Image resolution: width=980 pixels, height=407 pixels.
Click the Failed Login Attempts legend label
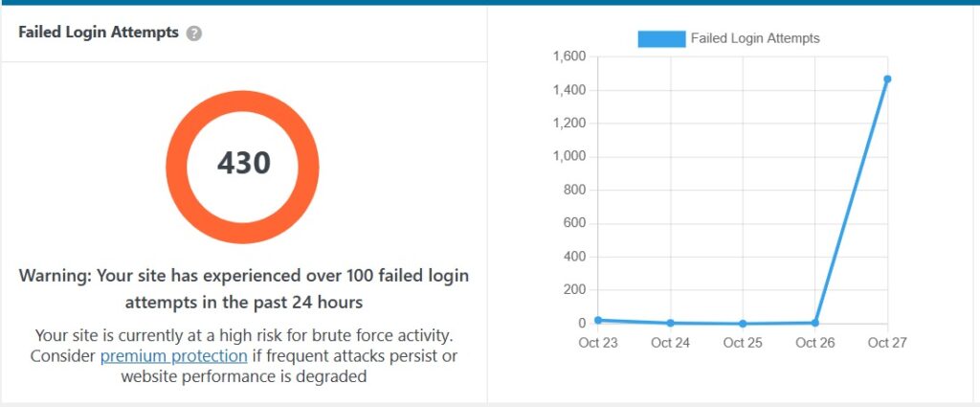click(755, 38)
